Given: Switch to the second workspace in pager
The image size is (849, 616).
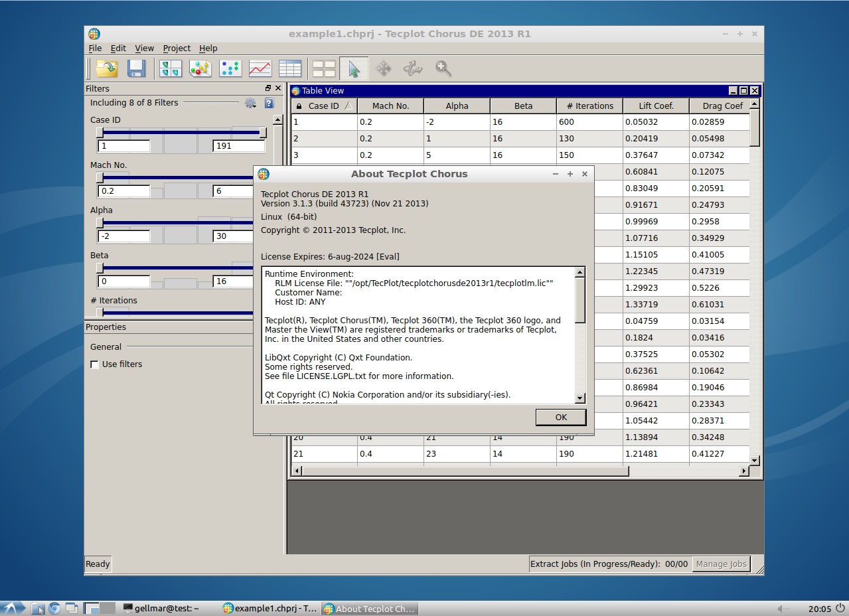Looking at the screenshot, I should [x=108, y=608].
